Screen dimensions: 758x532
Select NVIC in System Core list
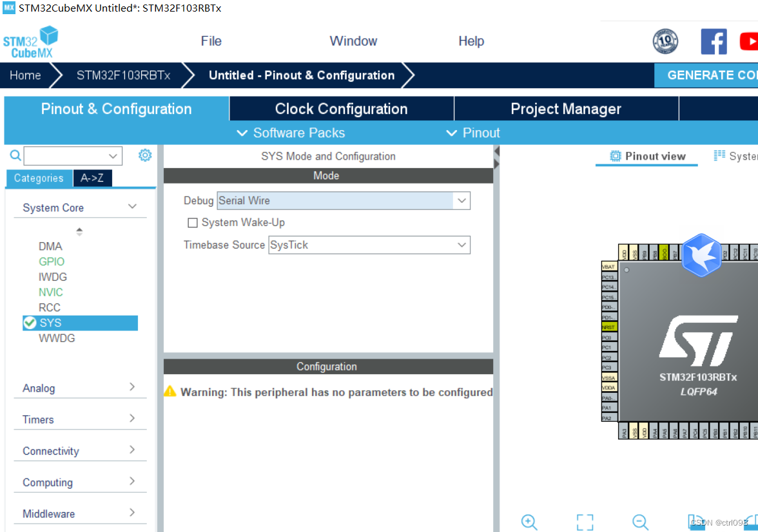coord(51,292)
